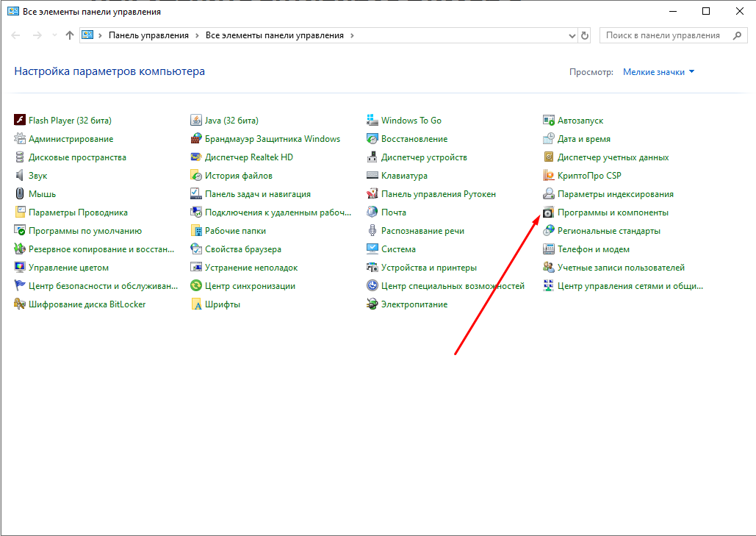Open Региональные стандарты link
Image resolution: width=756 pixels, height=536 pixels.
click(x=609, y=231)
